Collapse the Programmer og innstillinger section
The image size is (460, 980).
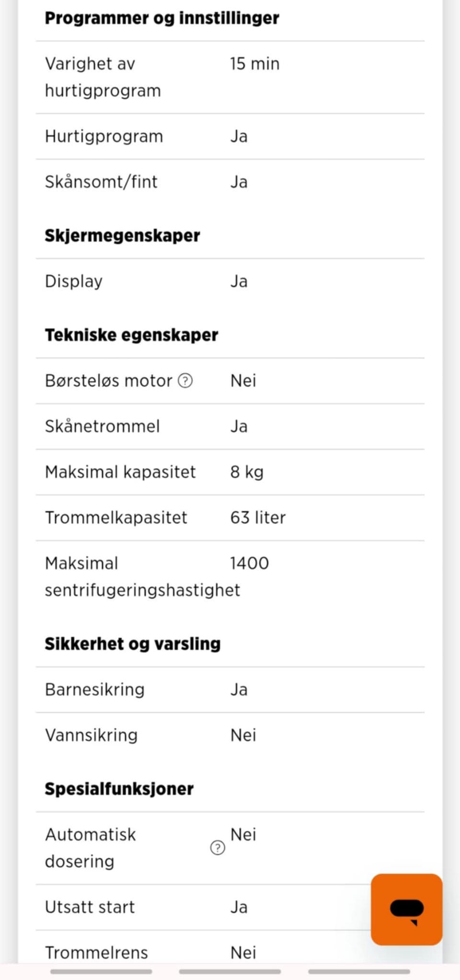[x=162, y=18]
